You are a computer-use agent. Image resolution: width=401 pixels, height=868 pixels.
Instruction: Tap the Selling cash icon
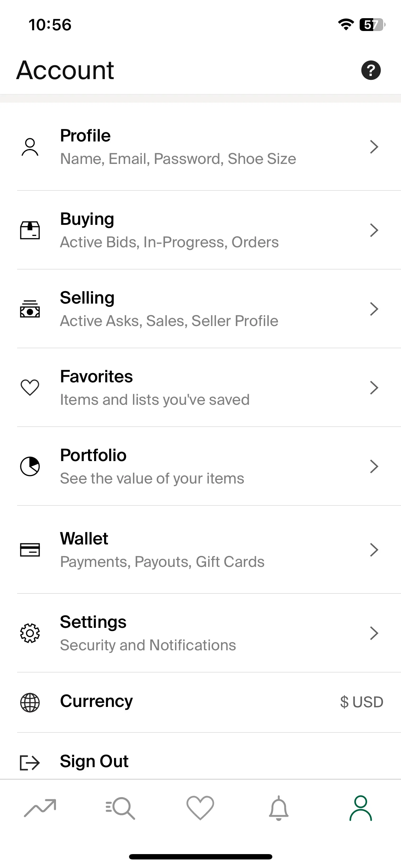30,309
